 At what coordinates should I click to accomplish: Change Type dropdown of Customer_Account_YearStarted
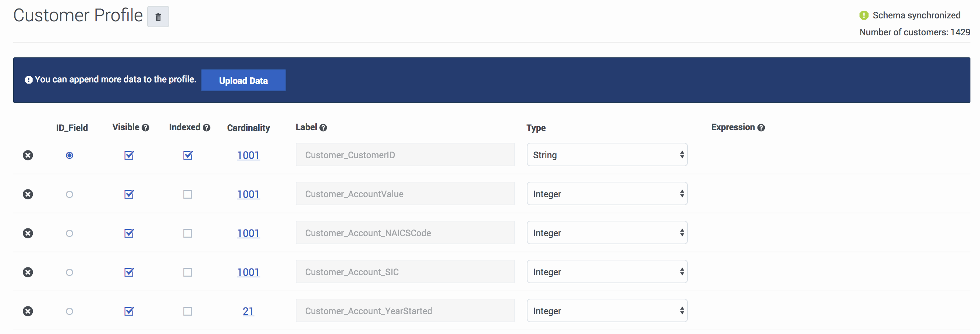click(x=607, y=311)
